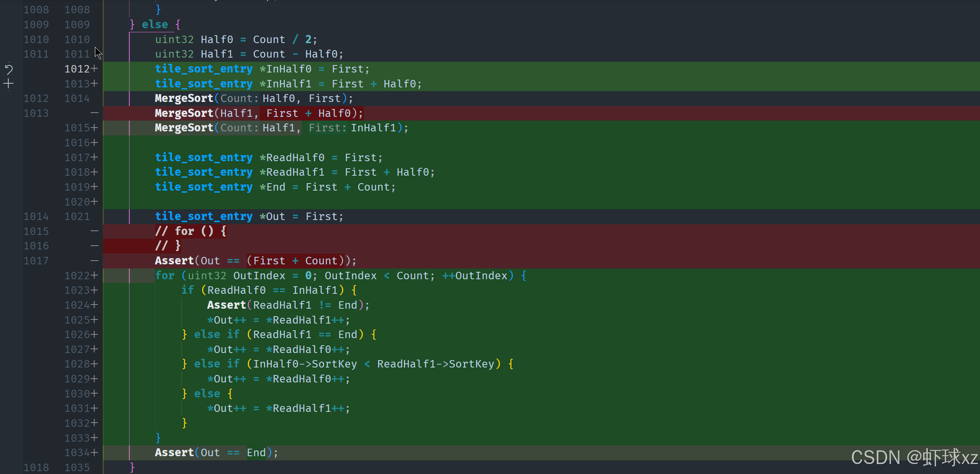The image size is (980, 474).
Task: Click the revert change arrow icon
Action: click(x=9, y=69)
